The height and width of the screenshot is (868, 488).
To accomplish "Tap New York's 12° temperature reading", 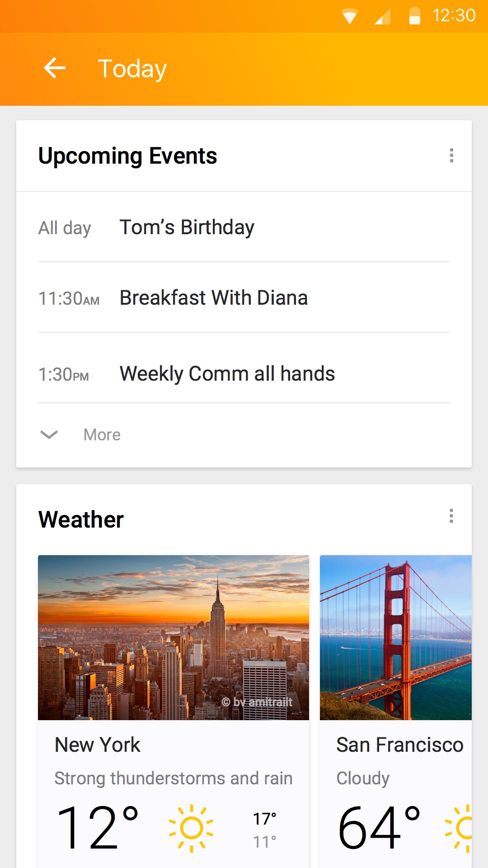I will pos(97,828).
